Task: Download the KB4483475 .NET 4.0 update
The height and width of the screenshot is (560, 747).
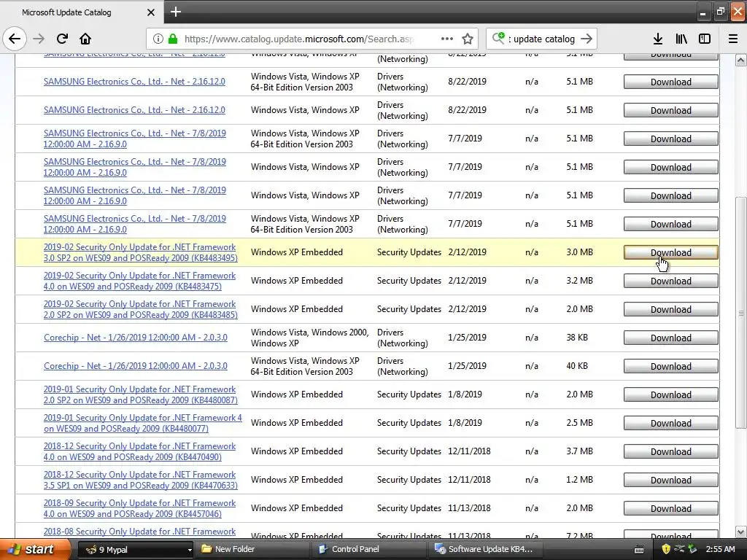Action: click(671, 281)
